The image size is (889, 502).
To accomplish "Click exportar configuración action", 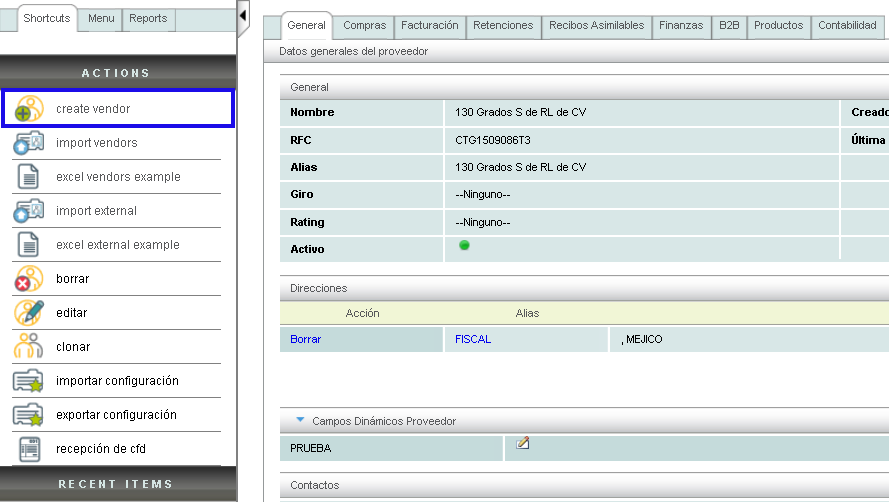I will pyautogui.click(x=116, y=415).
